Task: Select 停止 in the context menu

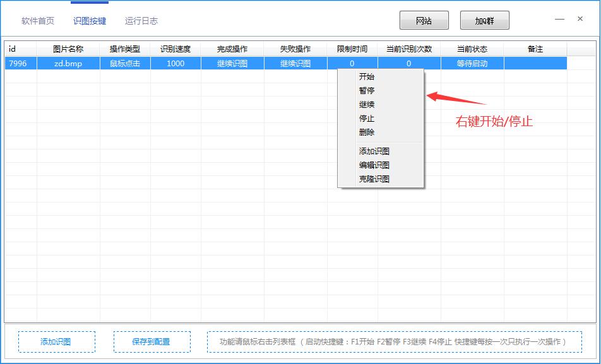Action: tap(367, 119)
